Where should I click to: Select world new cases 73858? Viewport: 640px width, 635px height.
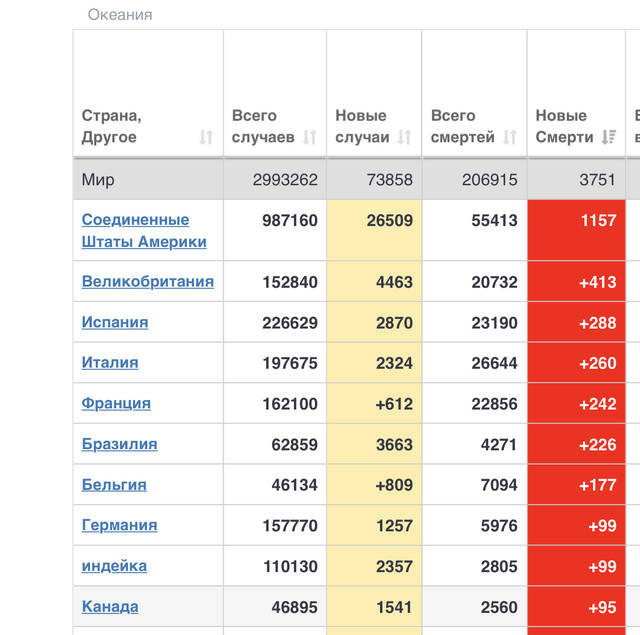tap(389, 180)
